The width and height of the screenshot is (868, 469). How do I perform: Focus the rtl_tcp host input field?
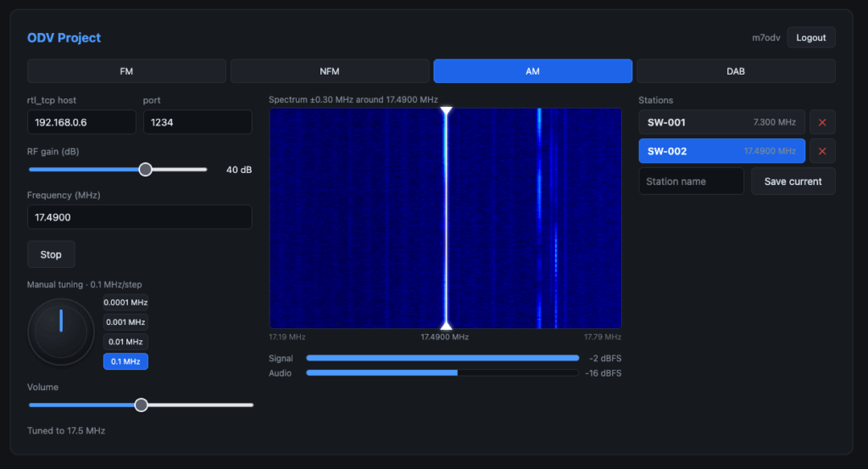[x=81, y=122]
